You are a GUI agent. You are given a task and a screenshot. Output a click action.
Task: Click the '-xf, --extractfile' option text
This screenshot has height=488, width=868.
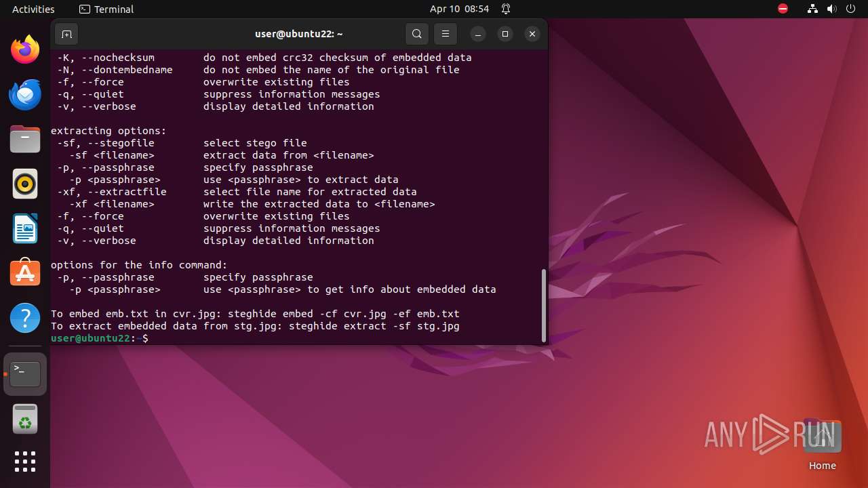[x=112, y=192]
